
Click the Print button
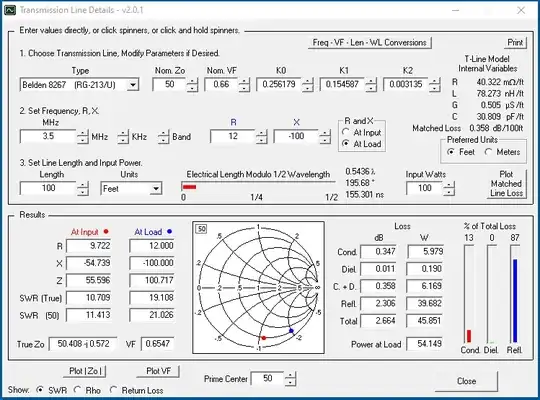[x=515, y=43]
